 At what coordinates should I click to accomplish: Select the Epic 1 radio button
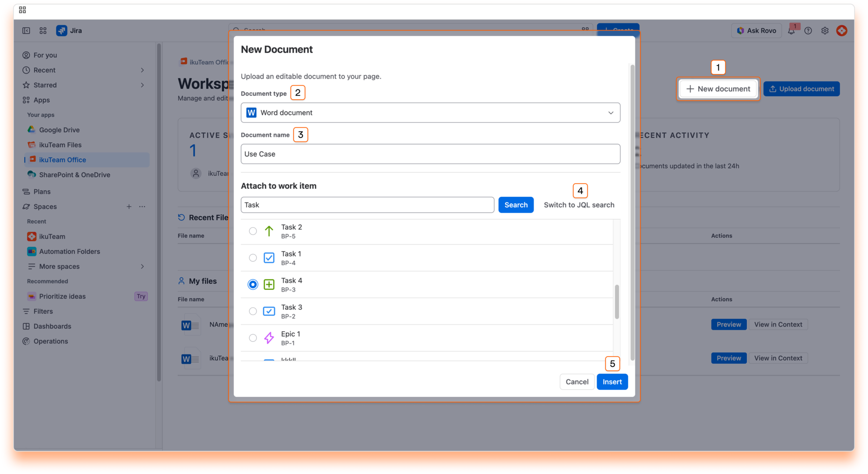pyautogui.click(x=253, y=338)
